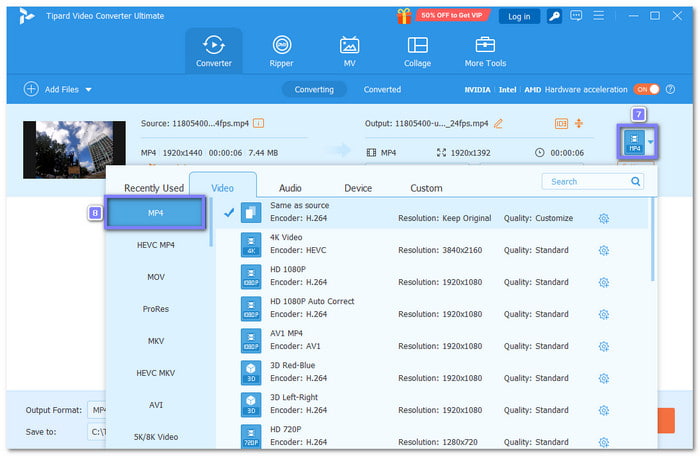Expand the Add Files dropdown arrow
This screenshot has width=700, height=456.
point(88,90)
